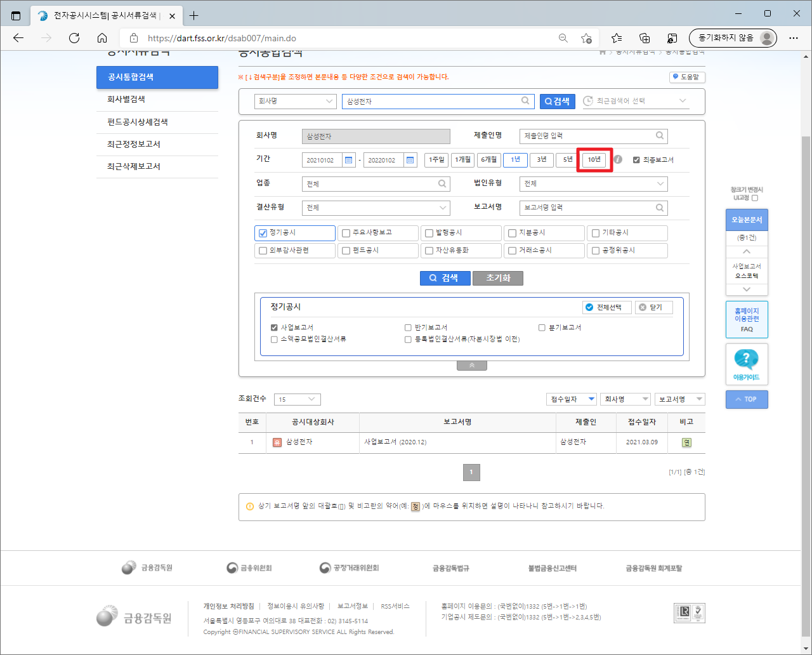Image resolution: width=812 pixels, height=655 pixels.
Task: Set the period to 1주일
Action: (x=436, y=159)
